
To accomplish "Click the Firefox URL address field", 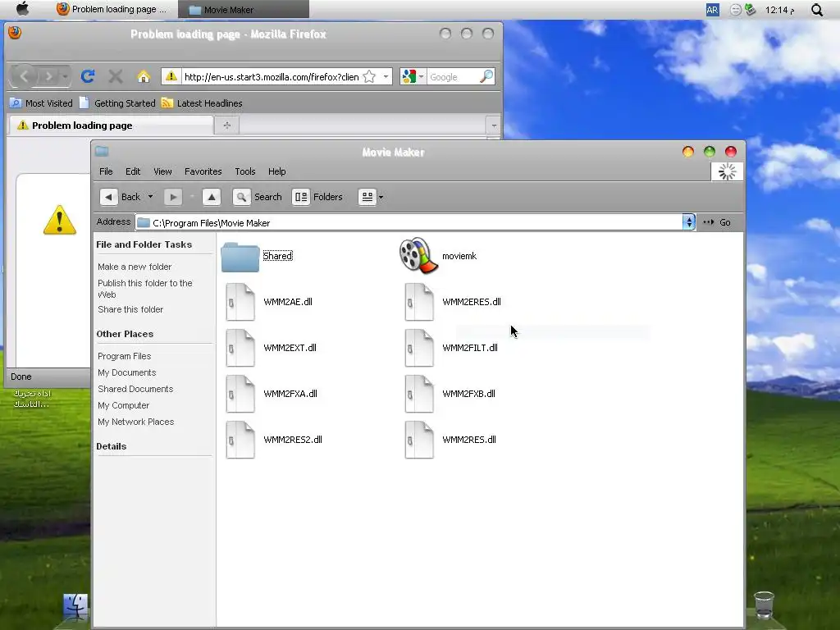I will pos(271,76).
